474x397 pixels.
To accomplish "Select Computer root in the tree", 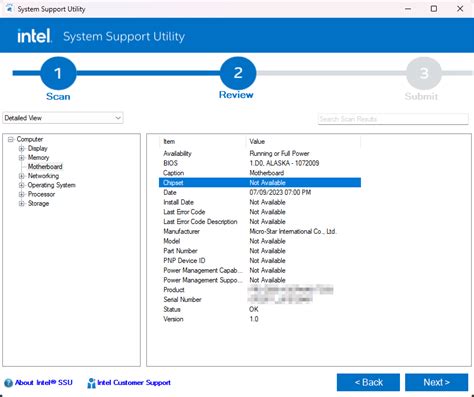I will (30, 139).
